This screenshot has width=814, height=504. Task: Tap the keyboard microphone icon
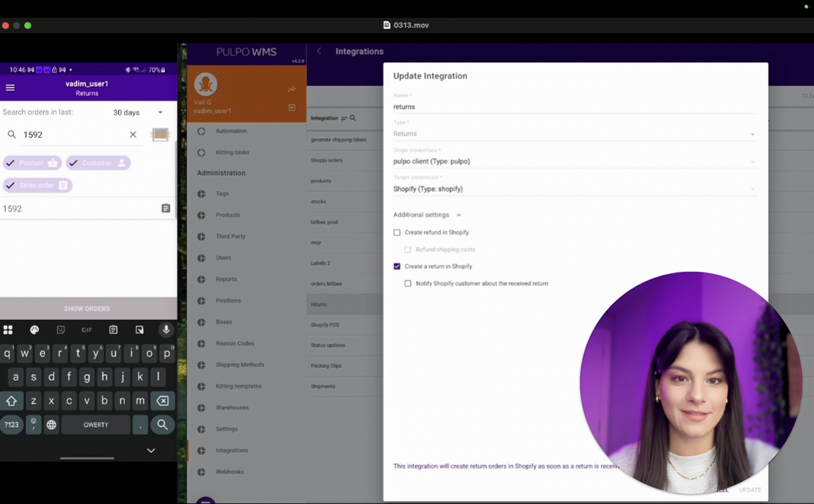[x=166, y=329]
